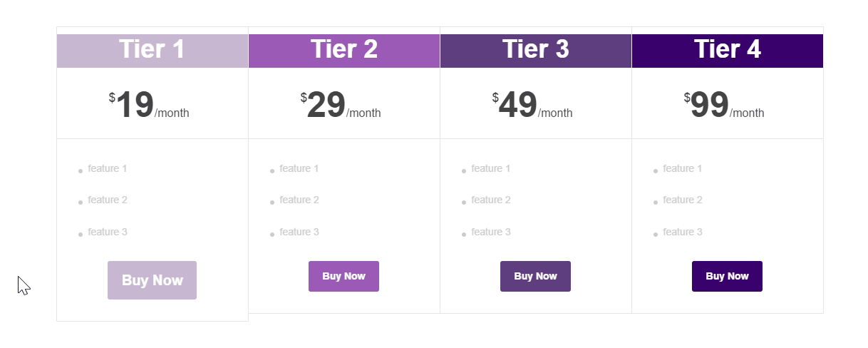Click the Tier 3 Buy Now button
868x348 pixels.
[535, 276]
